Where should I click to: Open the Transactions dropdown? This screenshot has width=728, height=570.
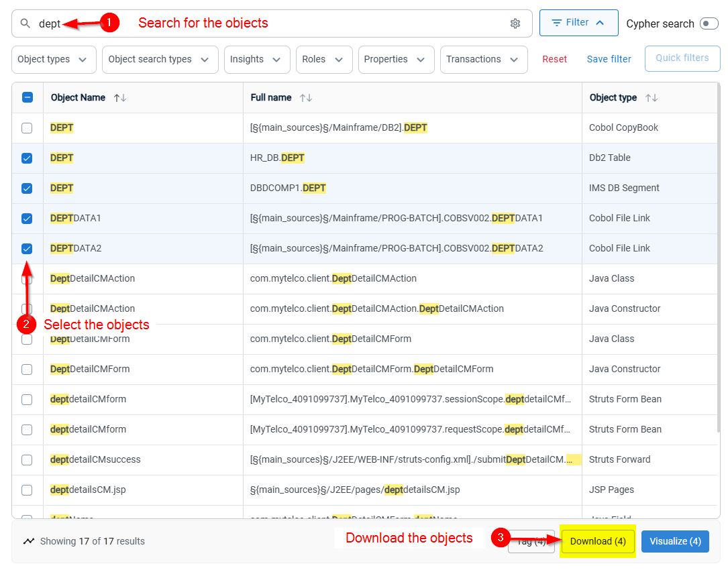484,60
